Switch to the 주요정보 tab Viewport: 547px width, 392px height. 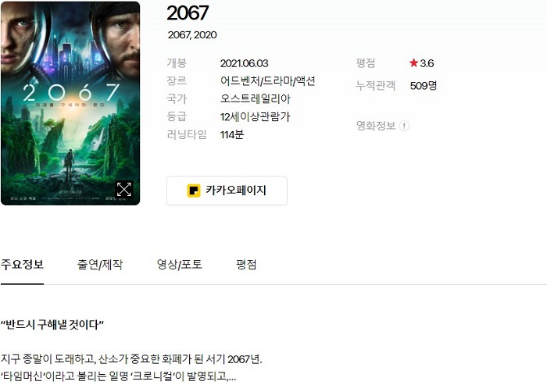pos(22,265)
